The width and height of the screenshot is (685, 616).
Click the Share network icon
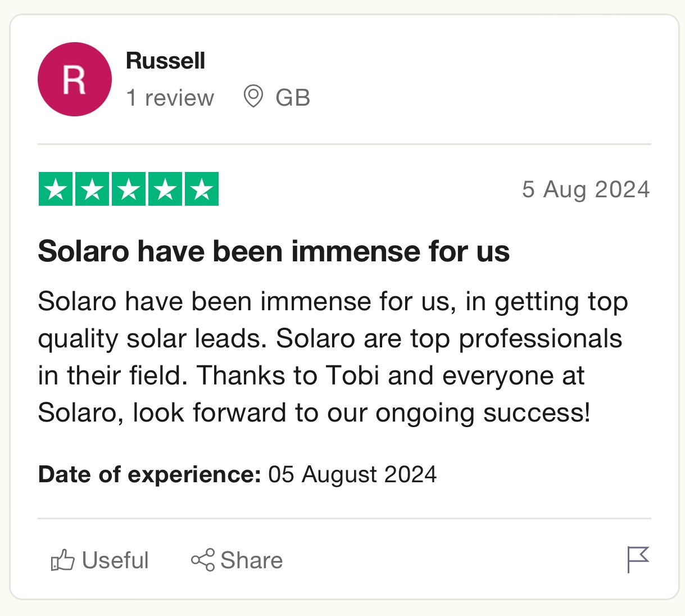203,560
